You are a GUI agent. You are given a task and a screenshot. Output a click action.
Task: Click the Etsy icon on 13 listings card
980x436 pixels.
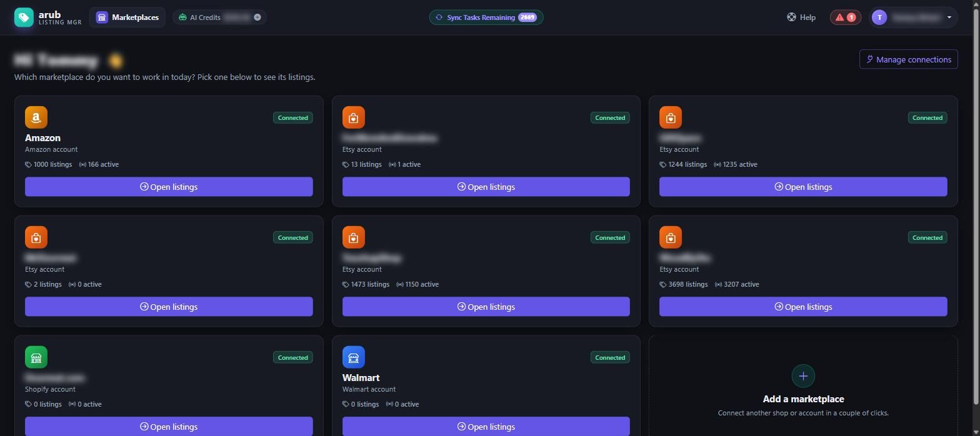pos(354,117)
